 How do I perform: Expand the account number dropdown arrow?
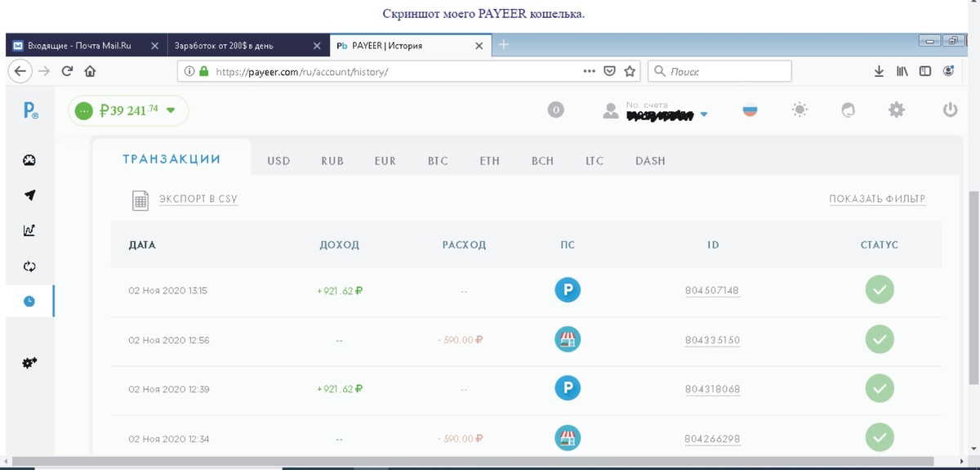[704, 115]
